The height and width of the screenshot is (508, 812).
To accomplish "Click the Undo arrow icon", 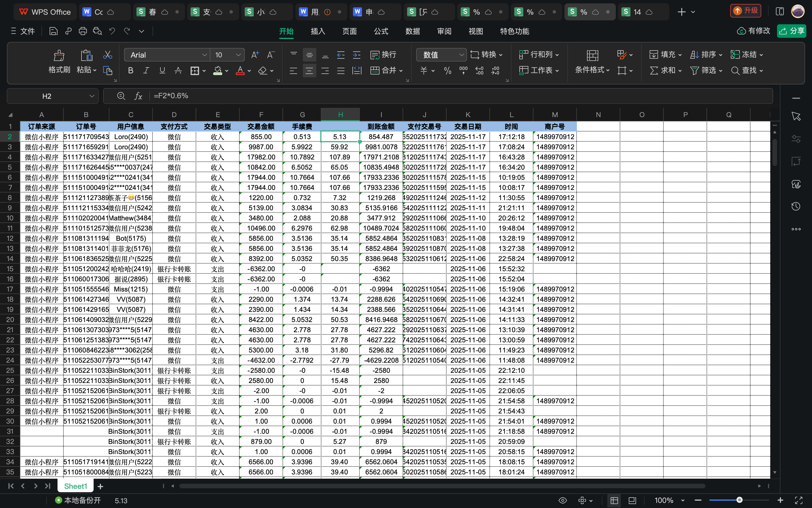I will [x=112, y=31].
